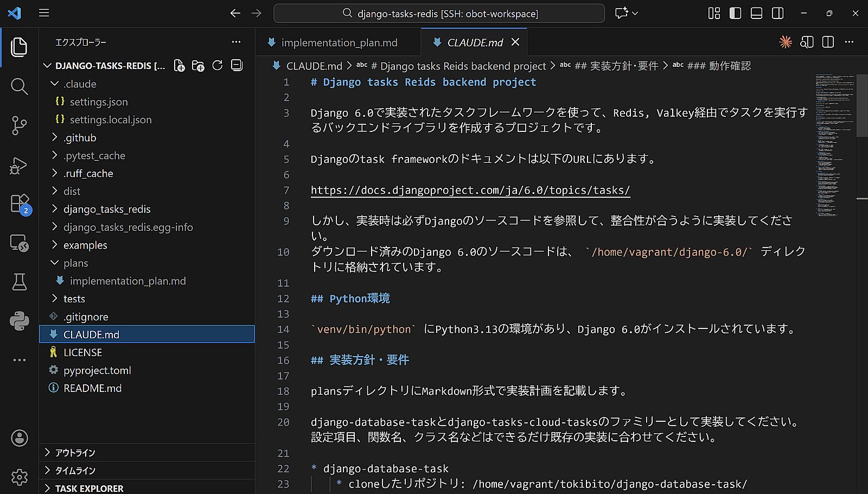The height and width of the screenshot is (494, 868).
Task: Click the editor minimap
Action: pyautogui.click(x=835, y=145)
